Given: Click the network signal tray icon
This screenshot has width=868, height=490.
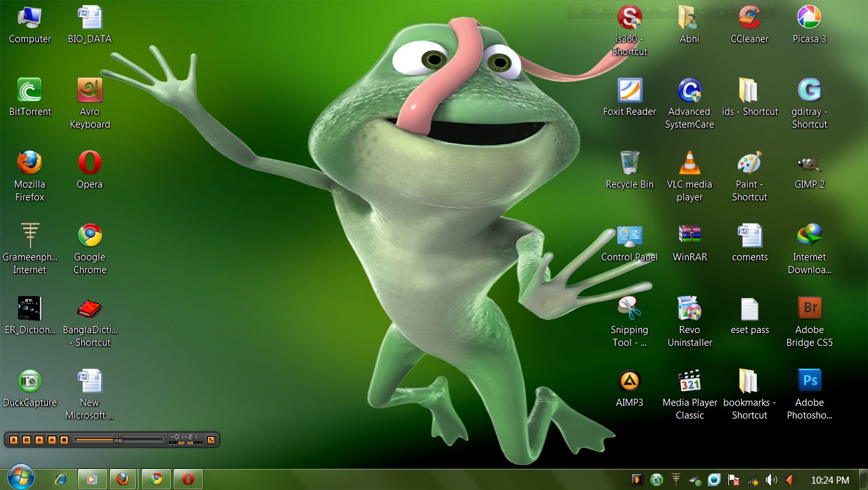Looking at the screenshot, I should click(753, 480).
